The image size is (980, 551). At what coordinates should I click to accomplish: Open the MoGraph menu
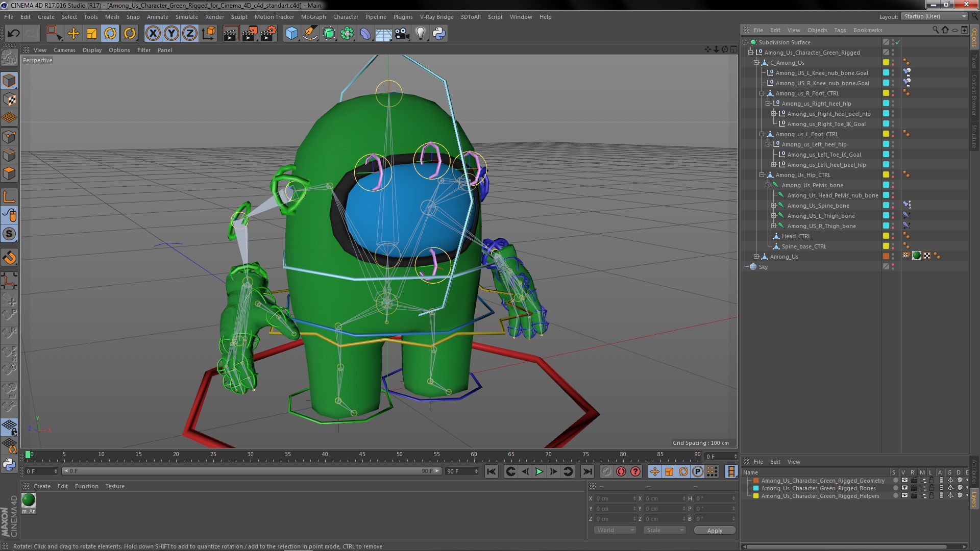[313, 17]
